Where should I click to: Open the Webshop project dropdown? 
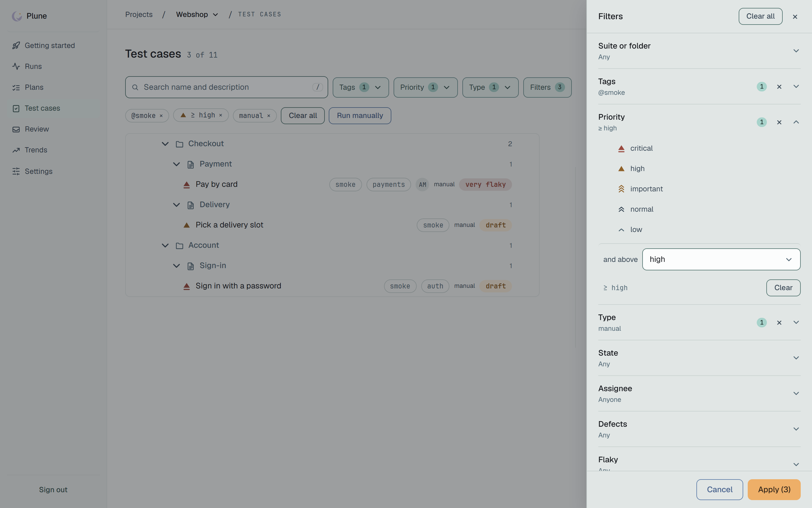[197, 14]
